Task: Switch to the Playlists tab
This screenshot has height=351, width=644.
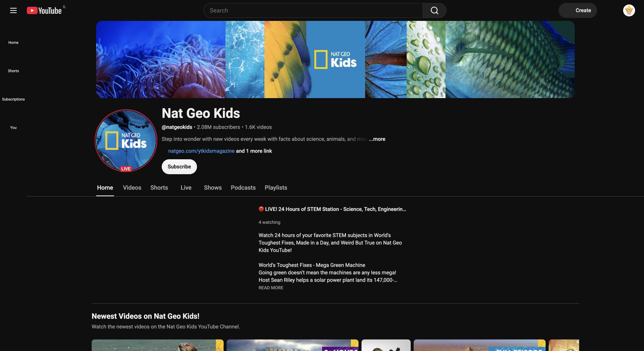Action: (276, 188)
